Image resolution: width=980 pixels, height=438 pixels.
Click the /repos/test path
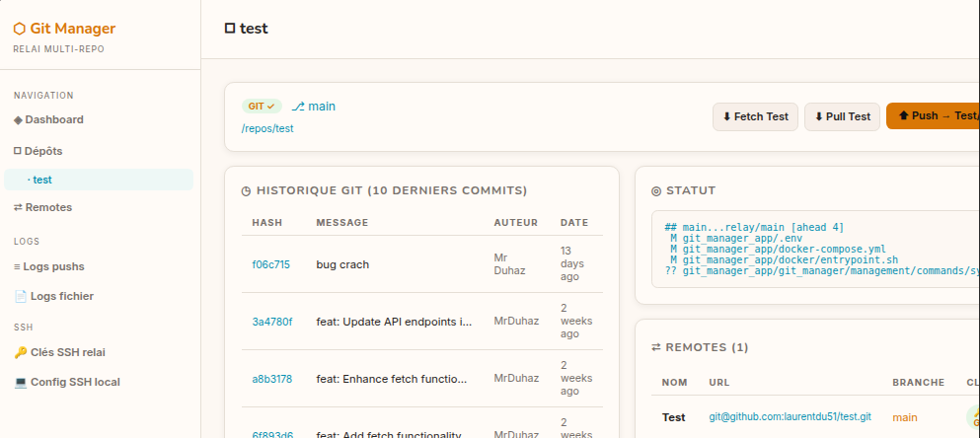click(267, 128)
